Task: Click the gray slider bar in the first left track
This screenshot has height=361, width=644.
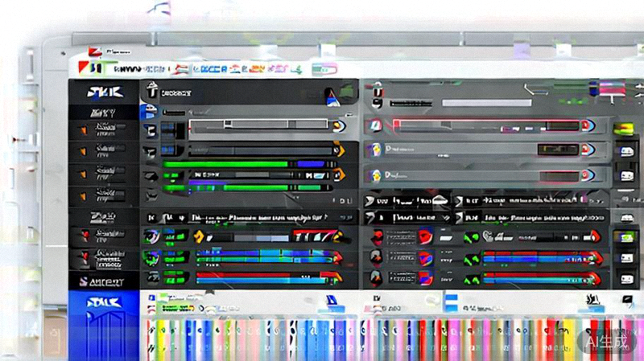Action: click(258, 125)
